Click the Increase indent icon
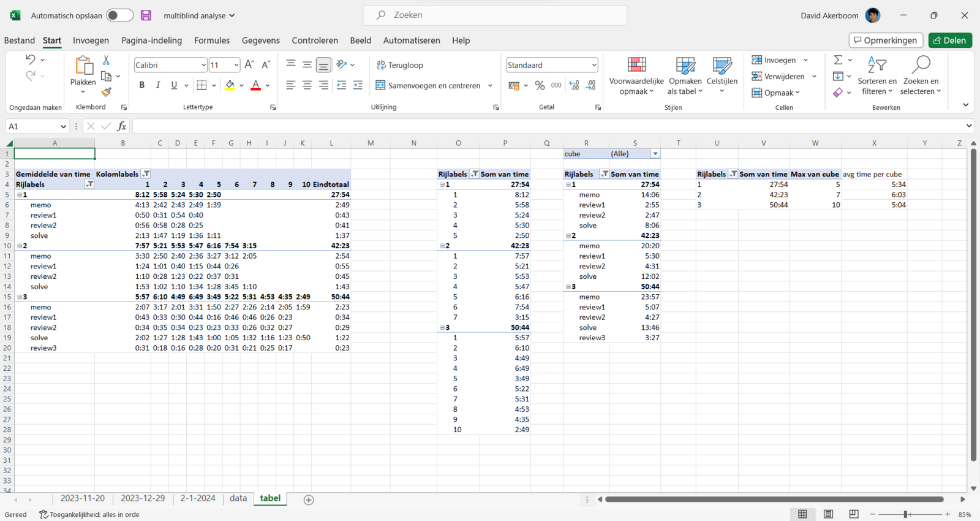980x521 pixels. click(358, 85)
